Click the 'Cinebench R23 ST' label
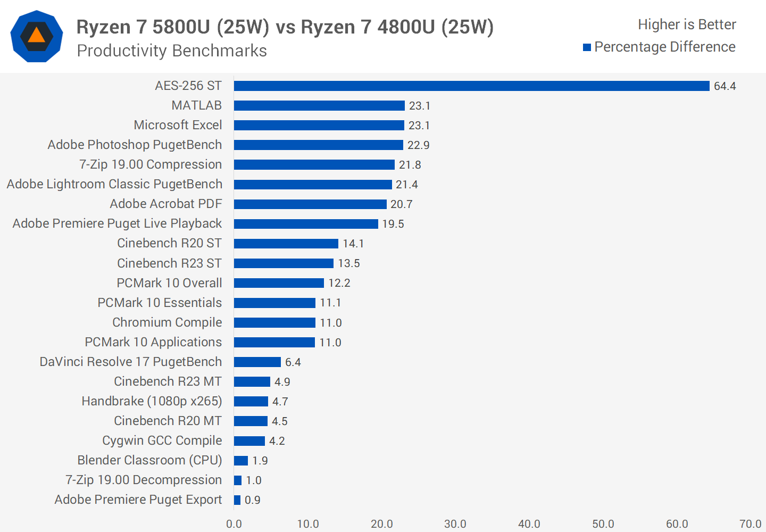The image size is (766, 532). click(170, 263)
